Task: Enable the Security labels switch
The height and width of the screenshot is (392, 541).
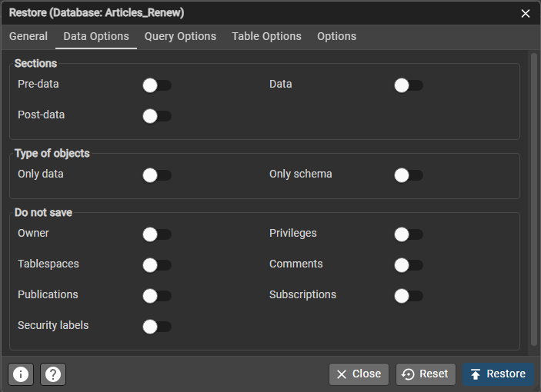Action: [x=157, y=327]
